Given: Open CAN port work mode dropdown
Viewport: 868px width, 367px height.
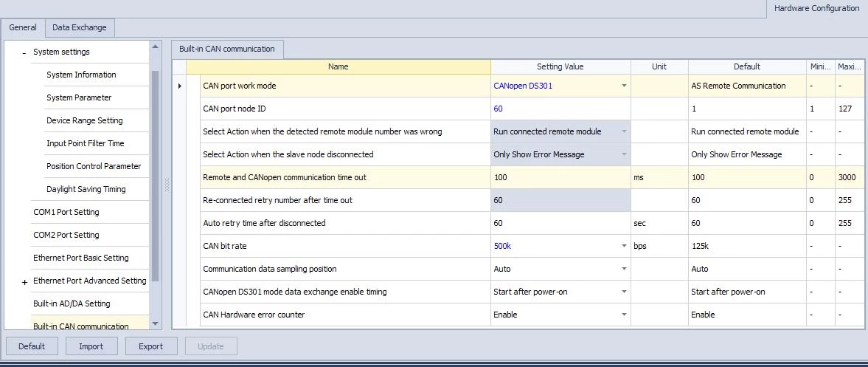Looking at the screenshot, I should point(624,86).
